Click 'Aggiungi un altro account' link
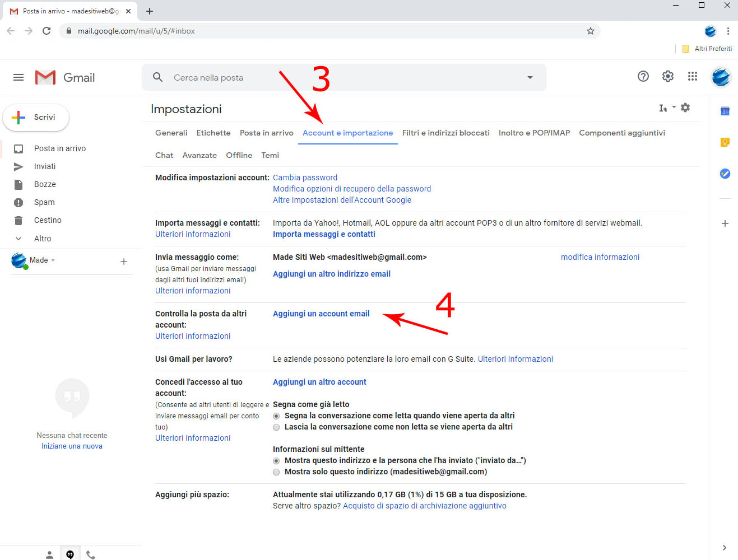Image resolution: width=738 pixels, height=560 pixels. coord(319,382)
